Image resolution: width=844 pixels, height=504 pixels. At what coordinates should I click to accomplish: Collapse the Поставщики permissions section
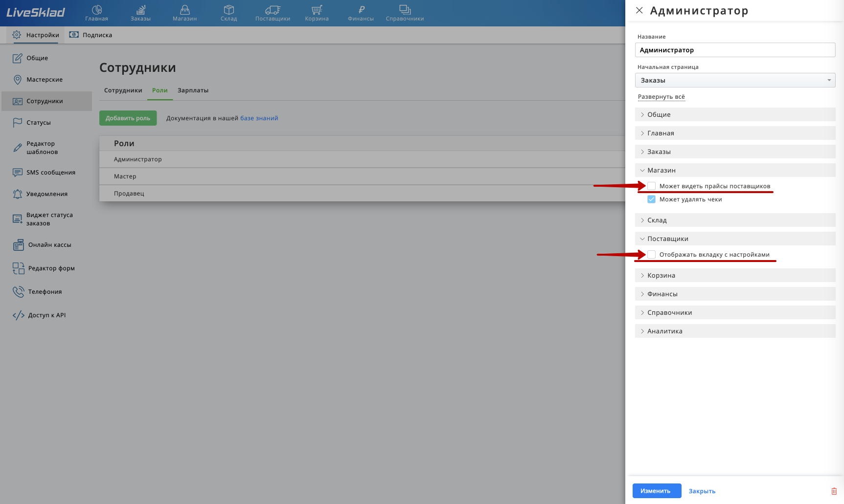coord(735,239)
